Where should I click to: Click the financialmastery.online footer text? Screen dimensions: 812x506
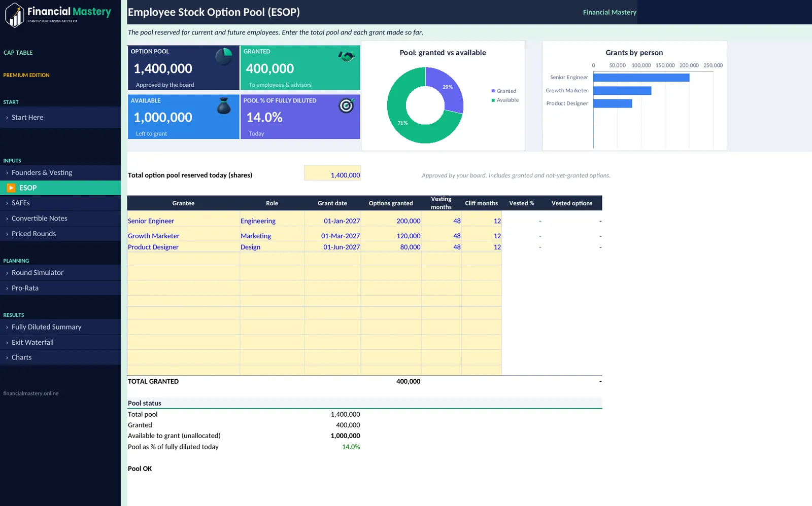(30, 393)
